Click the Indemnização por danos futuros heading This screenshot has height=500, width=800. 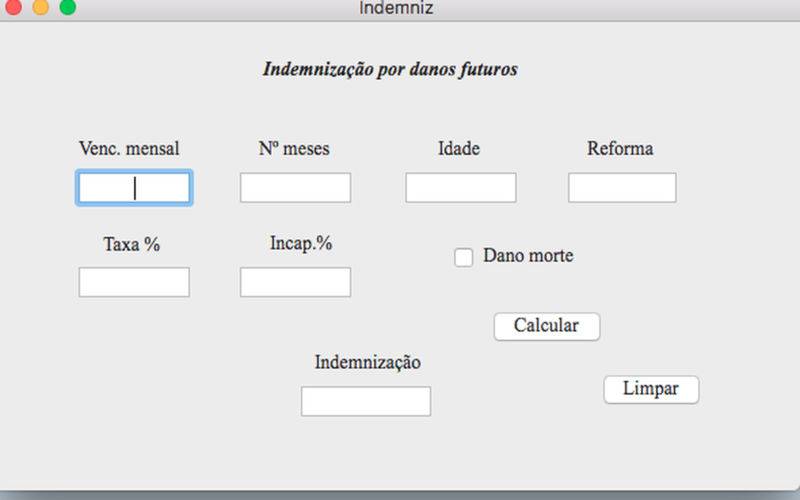[390, 69]
